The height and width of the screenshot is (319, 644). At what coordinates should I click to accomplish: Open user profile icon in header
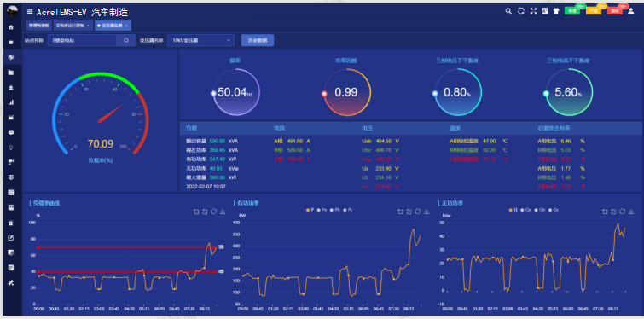tap(631, 11)
